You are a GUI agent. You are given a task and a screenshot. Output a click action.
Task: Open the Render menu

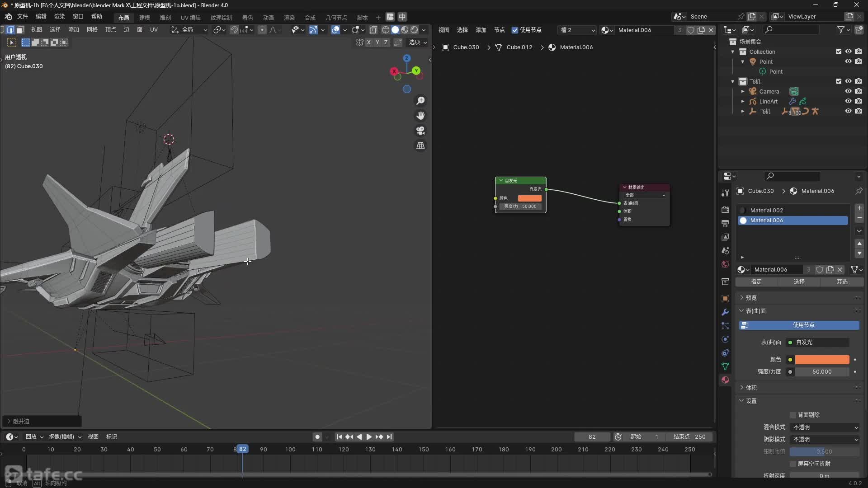[x=60, y=17]
